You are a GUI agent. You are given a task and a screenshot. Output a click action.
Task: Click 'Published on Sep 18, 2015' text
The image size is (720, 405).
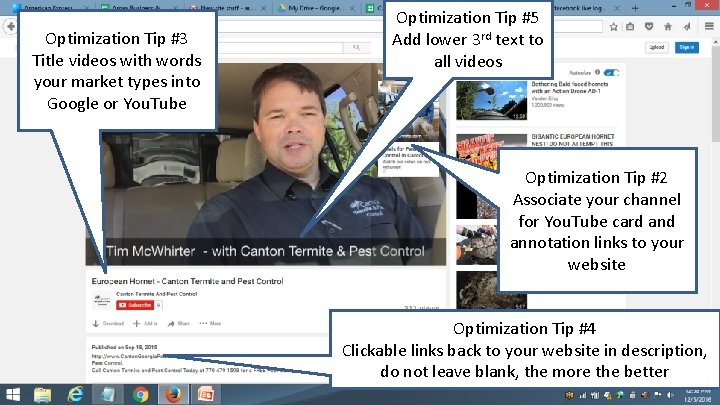pos(124,347)
